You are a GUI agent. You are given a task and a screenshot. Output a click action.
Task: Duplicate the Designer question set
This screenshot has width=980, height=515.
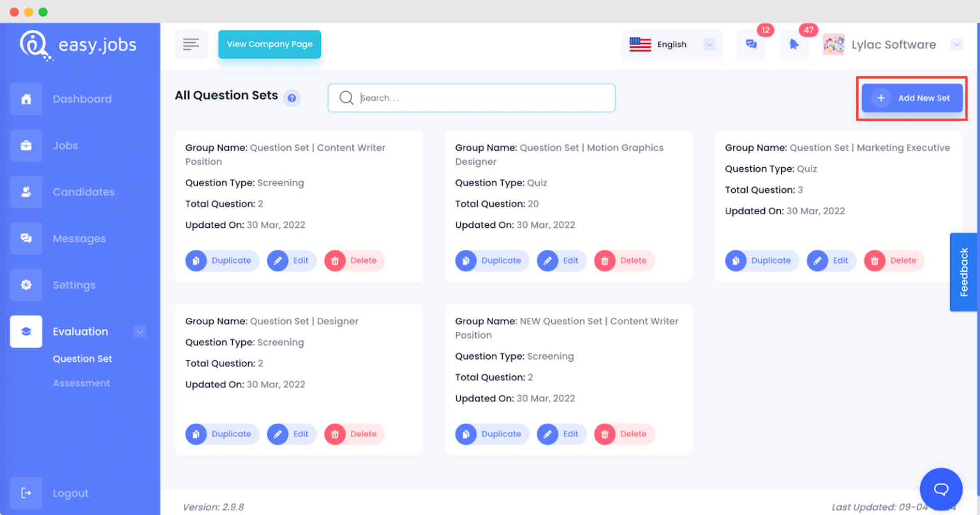[x=221, y=434]
